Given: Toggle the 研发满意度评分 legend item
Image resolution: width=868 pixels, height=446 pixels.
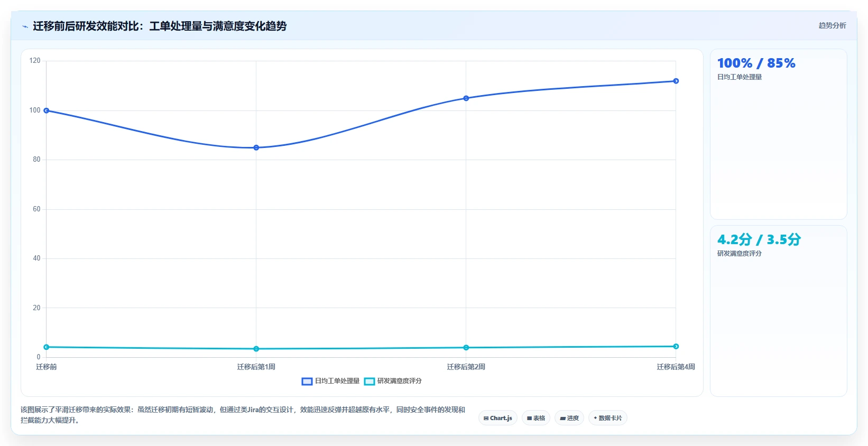Looking at the screenshot, I should pos(393,381).
